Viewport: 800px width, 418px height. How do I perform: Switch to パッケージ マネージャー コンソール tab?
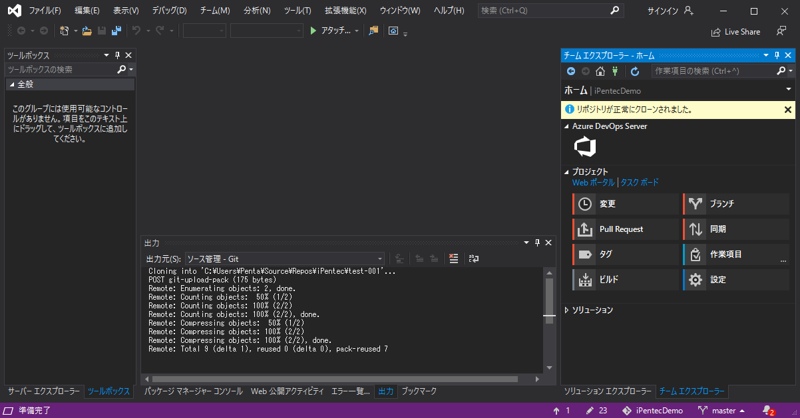[193, 391]
